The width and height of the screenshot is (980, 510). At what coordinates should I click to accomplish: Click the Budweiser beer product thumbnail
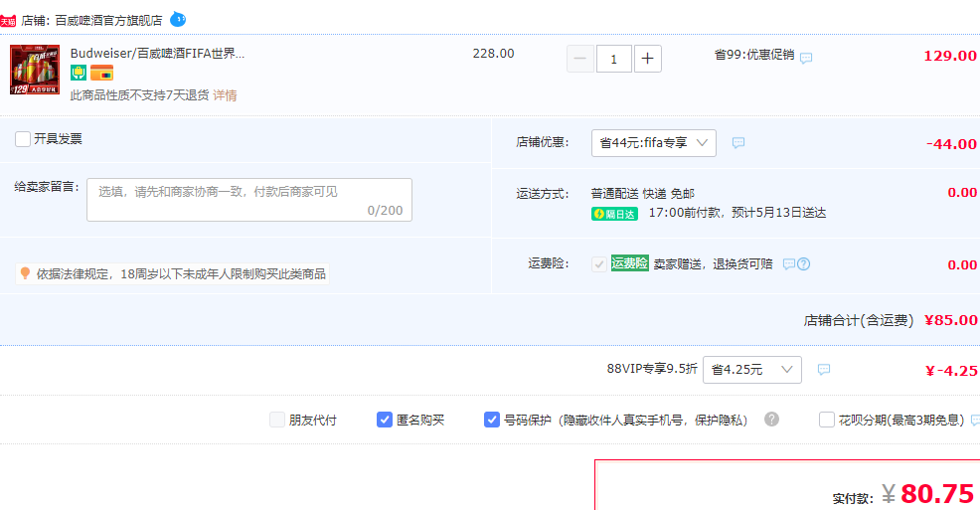coord(35,70)
